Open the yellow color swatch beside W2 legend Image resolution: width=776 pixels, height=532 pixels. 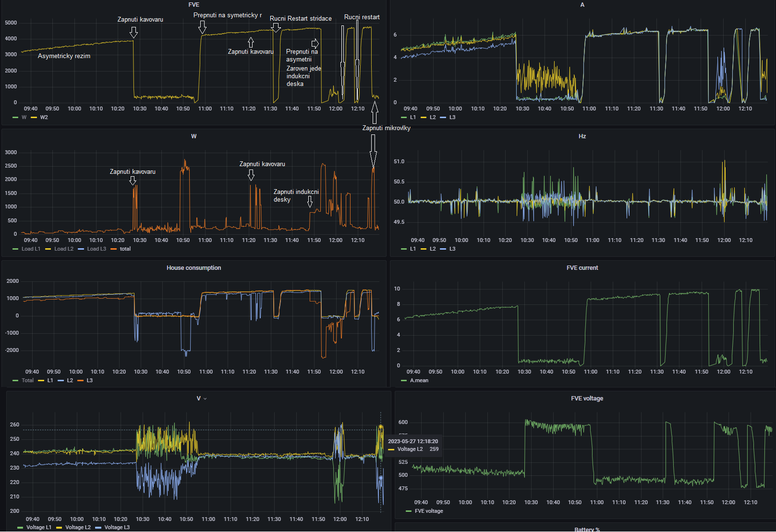coord(34,117)
